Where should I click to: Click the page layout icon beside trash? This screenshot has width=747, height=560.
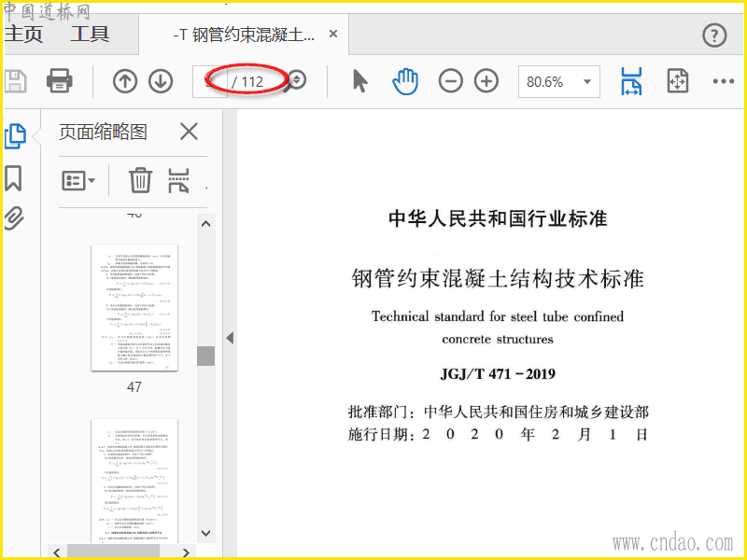pos(178,180)
